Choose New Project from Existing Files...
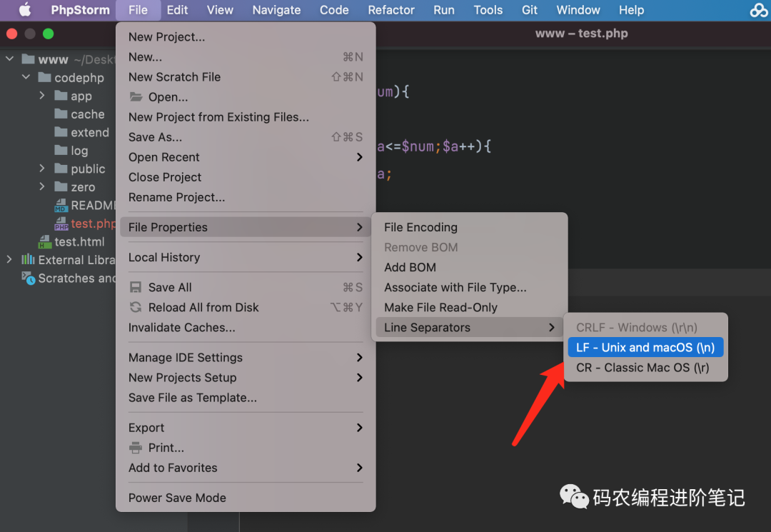 [246, 117]
